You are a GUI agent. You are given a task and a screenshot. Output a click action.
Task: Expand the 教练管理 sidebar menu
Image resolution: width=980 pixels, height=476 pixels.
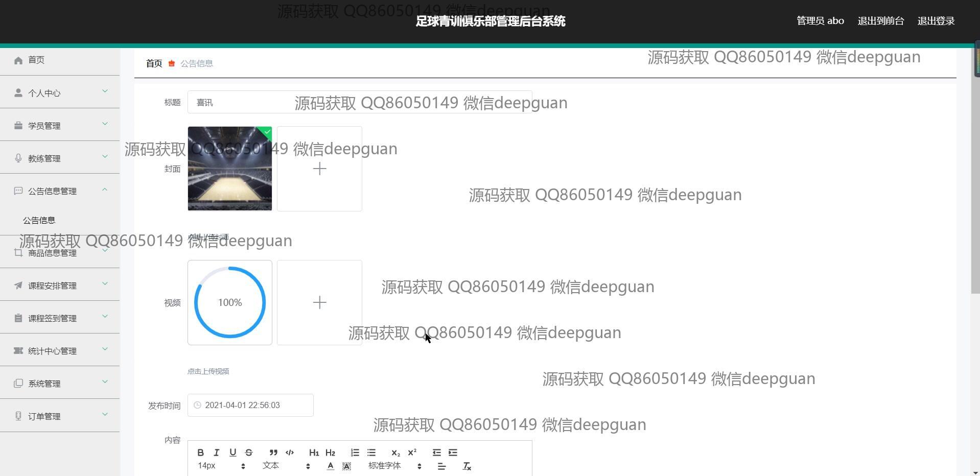pyautogui.click(x=60, y=158)
